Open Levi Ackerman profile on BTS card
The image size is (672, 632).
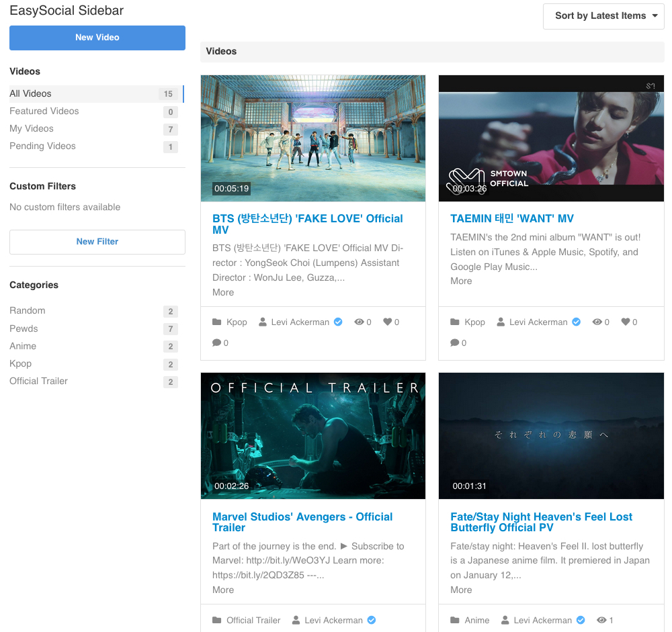[x=300, y=322]
